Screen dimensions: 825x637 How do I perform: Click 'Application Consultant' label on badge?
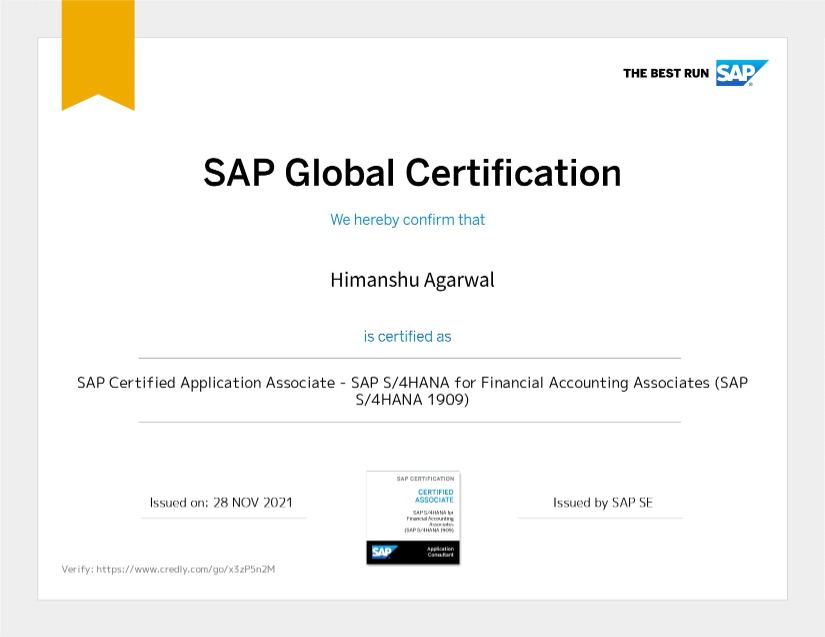440,551
